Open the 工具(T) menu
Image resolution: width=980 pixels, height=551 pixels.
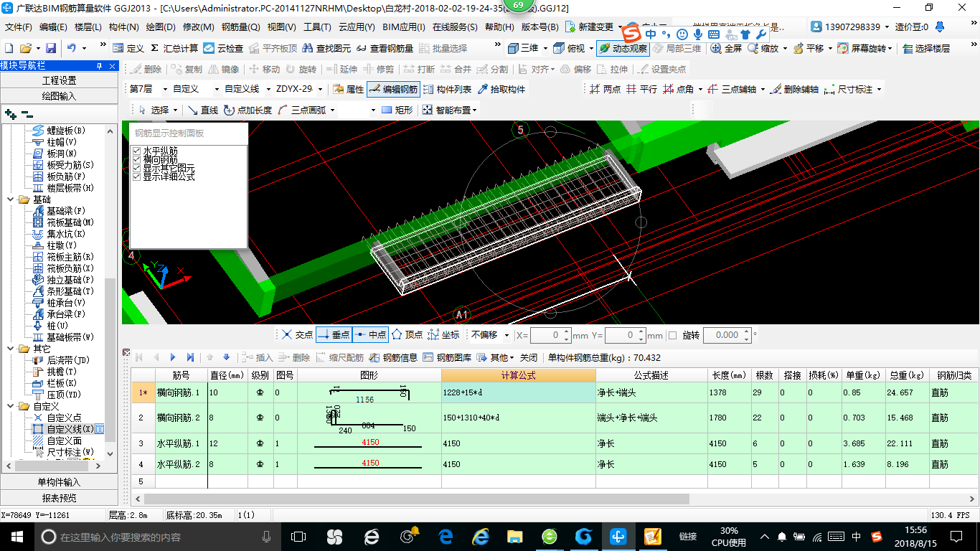pos(317,27)
